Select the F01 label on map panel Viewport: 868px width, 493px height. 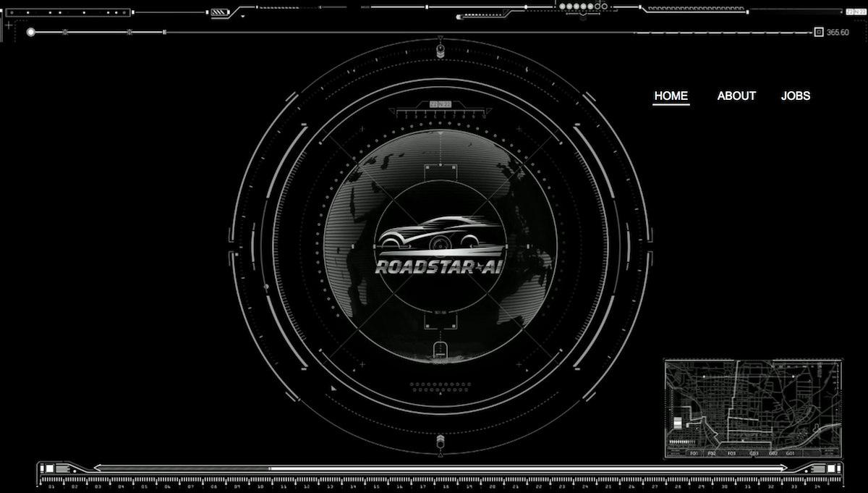pyautogui.click(x=694, y=453)
